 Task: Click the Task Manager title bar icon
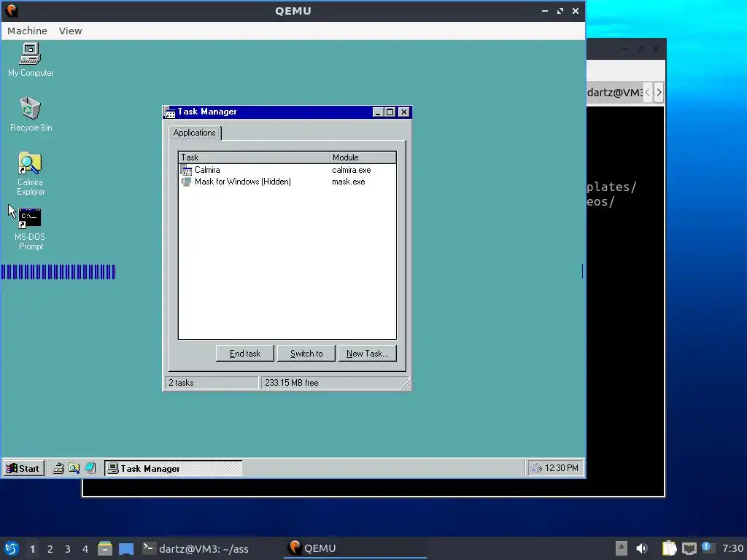pyautogui.click(x=169, y=112)
